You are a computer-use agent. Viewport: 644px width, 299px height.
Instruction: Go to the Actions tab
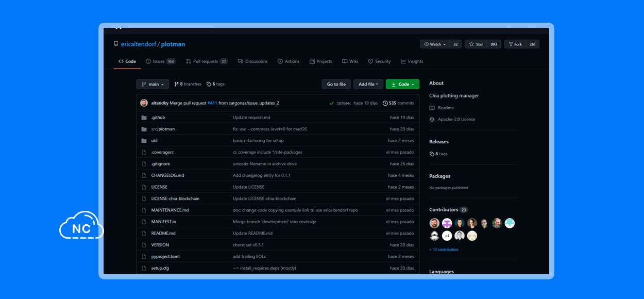(289, 61)
